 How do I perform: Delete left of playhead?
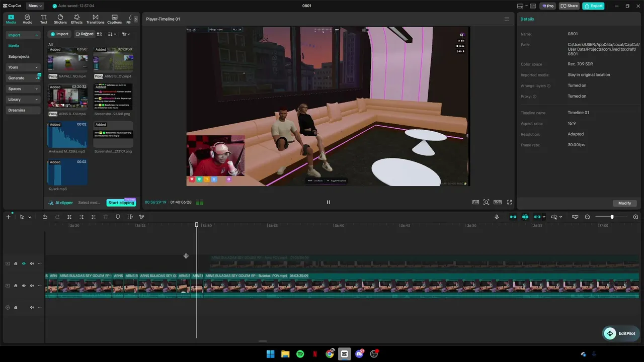(x=82, y=217)
